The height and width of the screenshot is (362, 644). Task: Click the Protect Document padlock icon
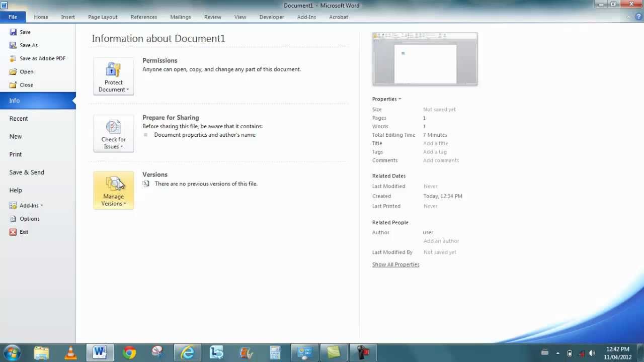coord(113,69)
